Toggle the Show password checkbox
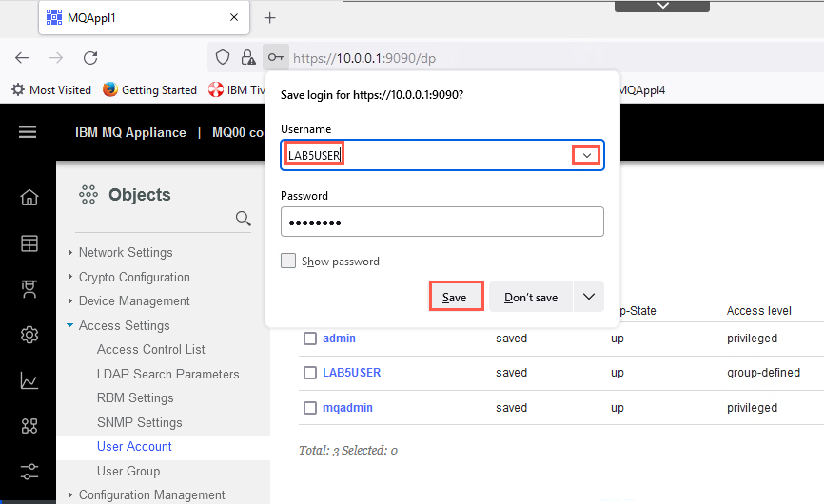The width and height of the screenshot is (824, 504). pos(288,261)
